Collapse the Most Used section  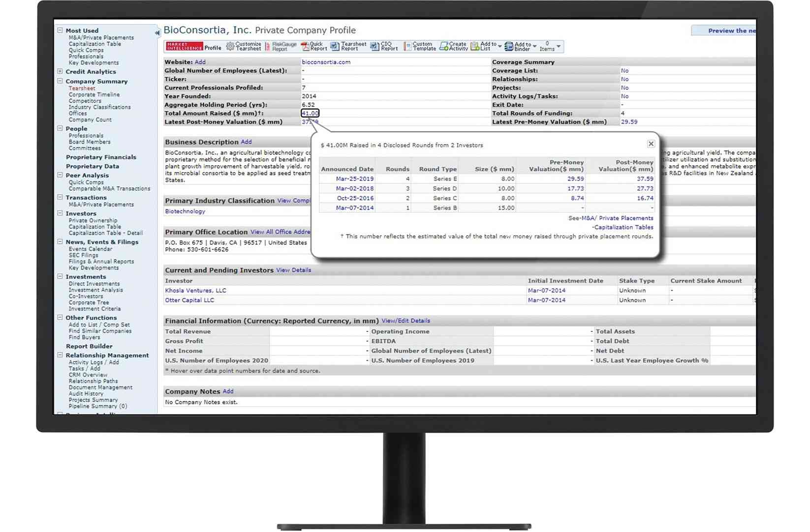pyautogui.click(x=60, y=30)
